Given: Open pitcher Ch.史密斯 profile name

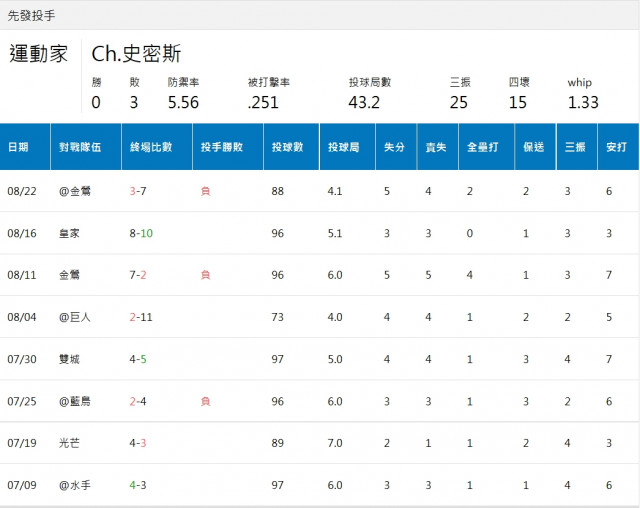Looking at the screenshot, I should (x=137, y=54).
